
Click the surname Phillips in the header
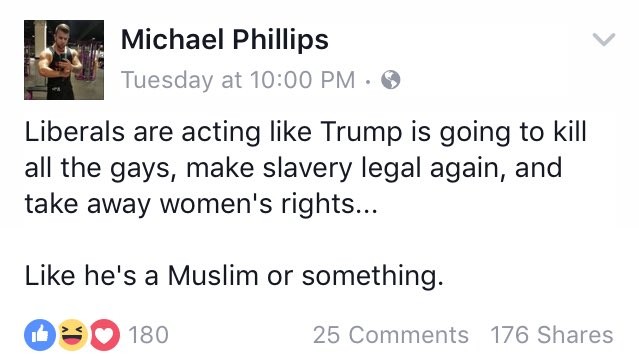point(280,40)
